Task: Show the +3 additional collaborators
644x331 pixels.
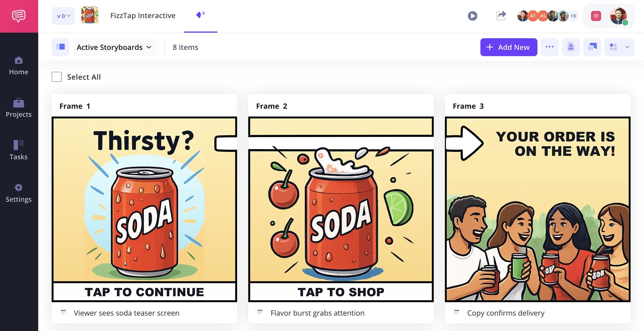Action: coord(573,16)
